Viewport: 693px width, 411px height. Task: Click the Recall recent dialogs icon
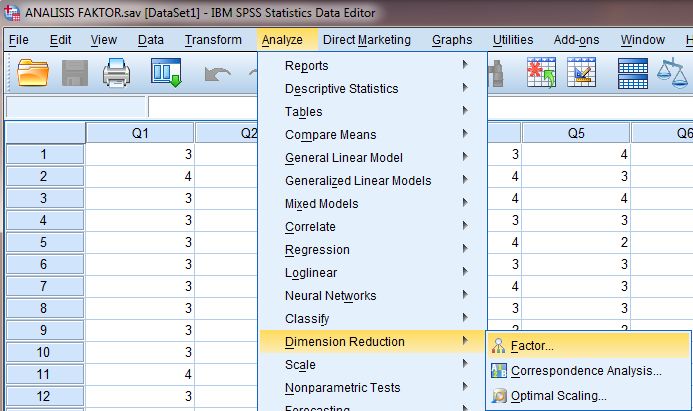tap(166, 72)
